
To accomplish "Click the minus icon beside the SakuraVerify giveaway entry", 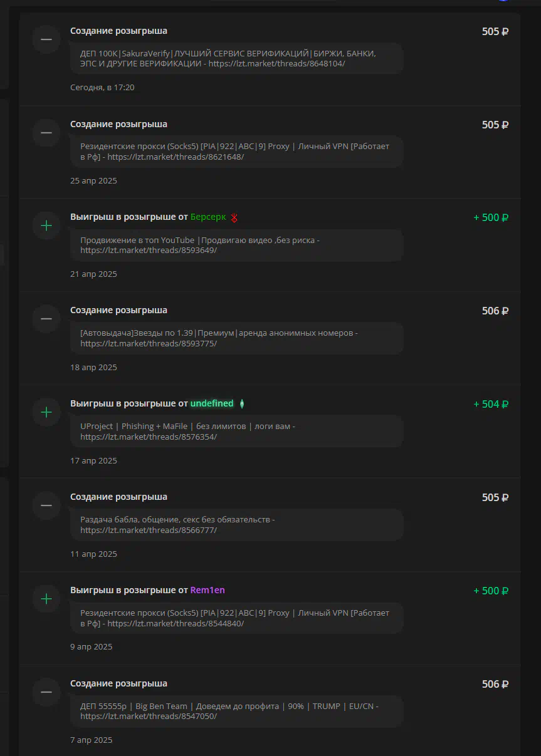I will 46,39.
